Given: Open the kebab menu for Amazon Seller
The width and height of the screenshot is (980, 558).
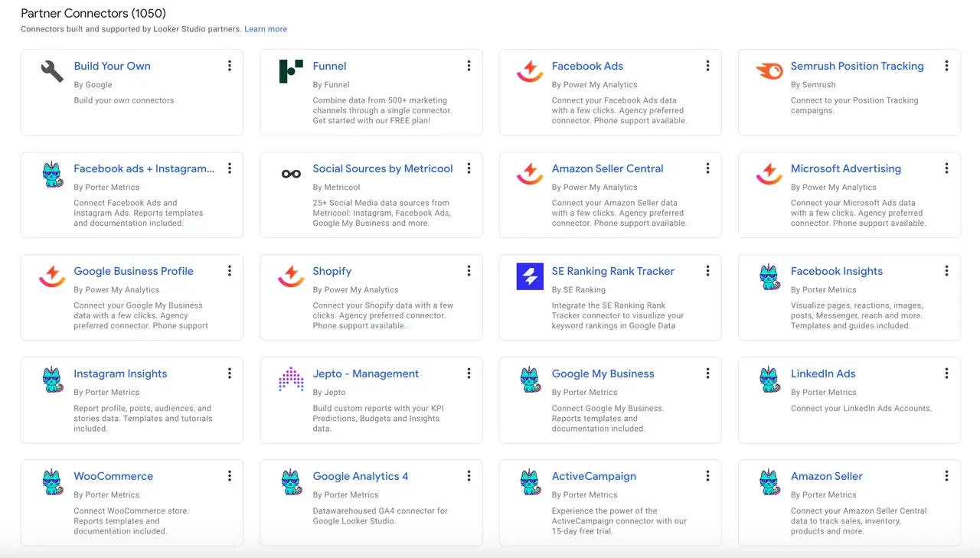Looking at the screenshot, I should pyautogui.click(x=946, y=476).
